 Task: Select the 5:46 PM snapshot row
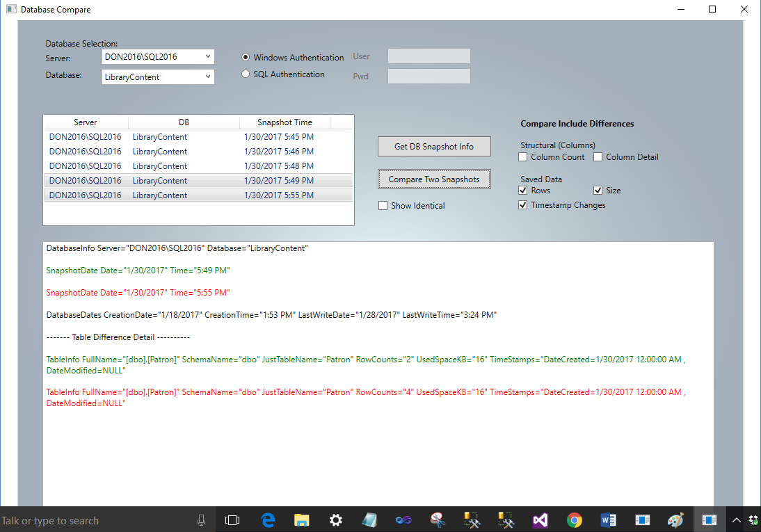point(198,152)
